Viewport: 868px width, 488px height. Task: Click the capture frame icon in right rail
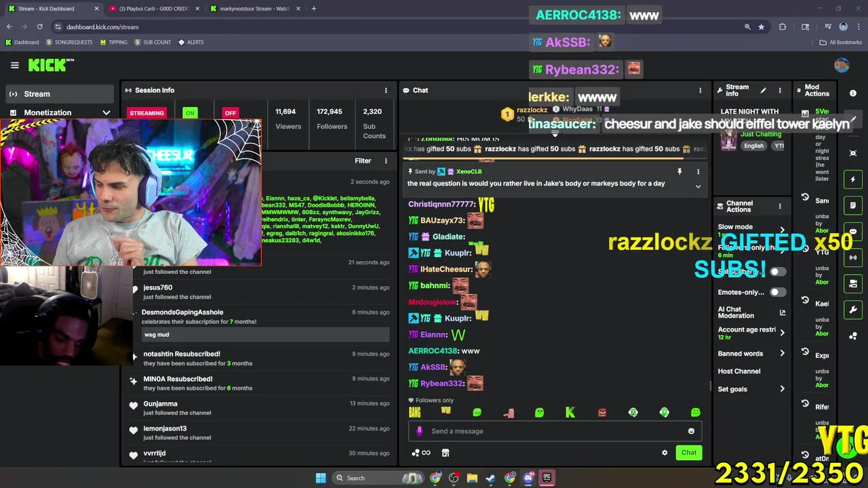853,153
